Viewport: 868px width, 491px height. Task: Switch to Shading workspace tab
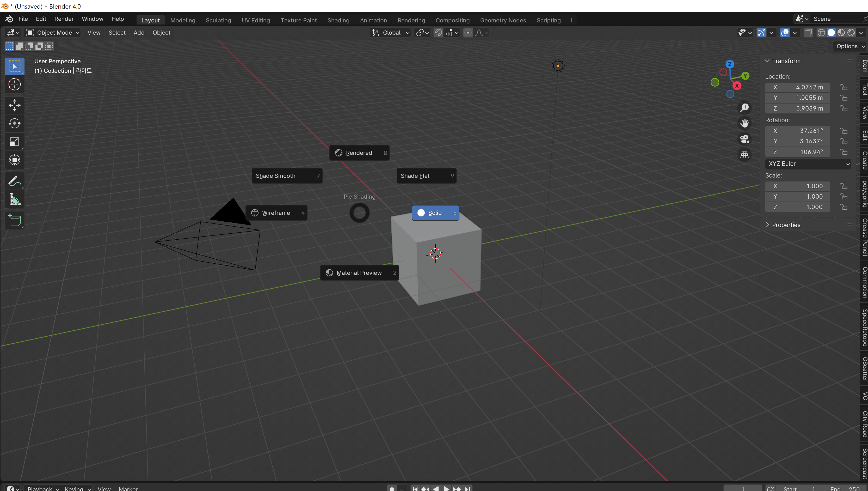click(338, 20)
